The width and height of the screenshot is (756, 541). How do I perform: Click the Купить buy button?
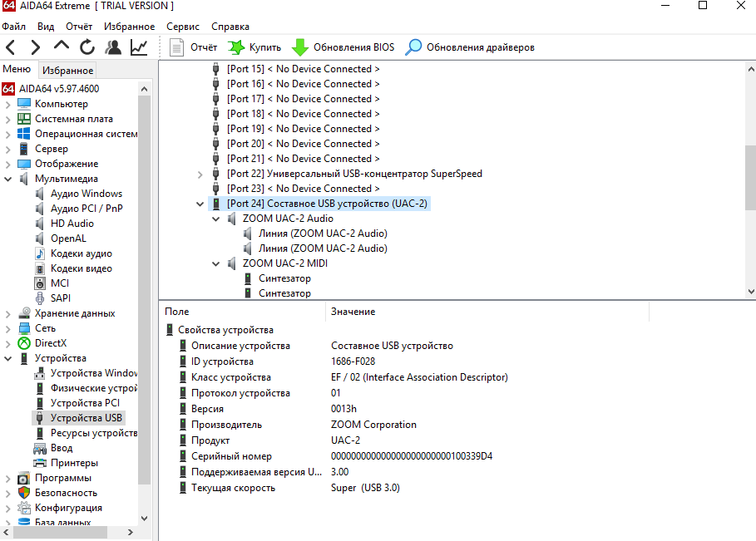point(254,47)
